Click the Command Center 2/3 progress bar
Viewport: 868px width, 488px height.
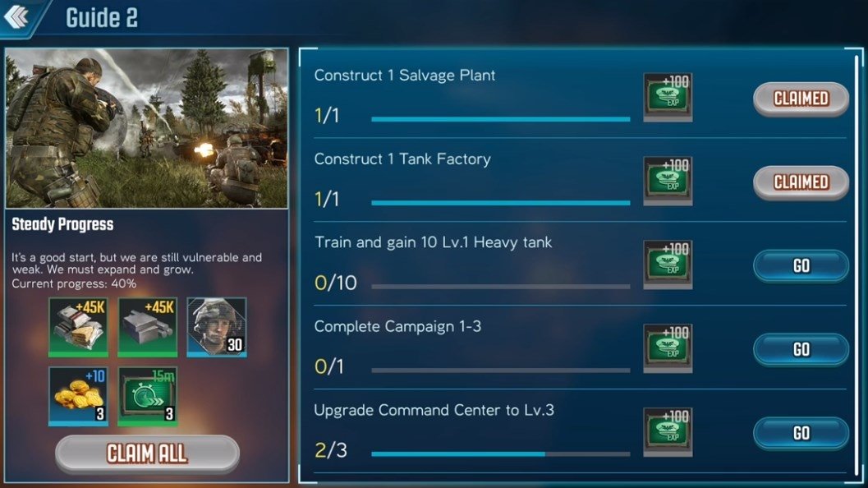point(500,453)
